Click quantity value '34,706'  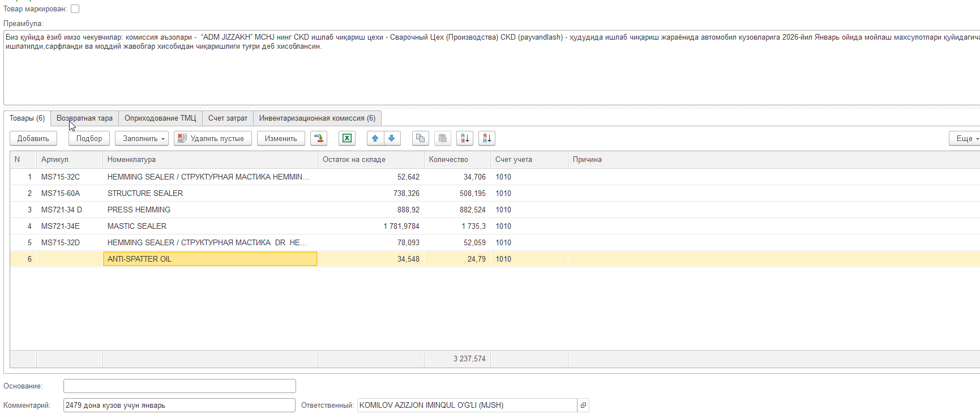click(x=474, y=177)
